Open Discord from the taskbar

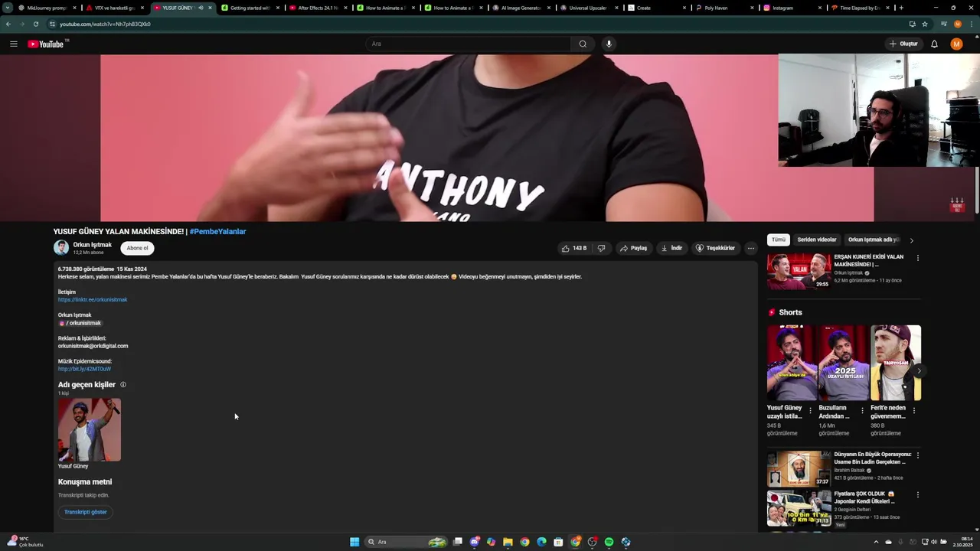[474, 542]
